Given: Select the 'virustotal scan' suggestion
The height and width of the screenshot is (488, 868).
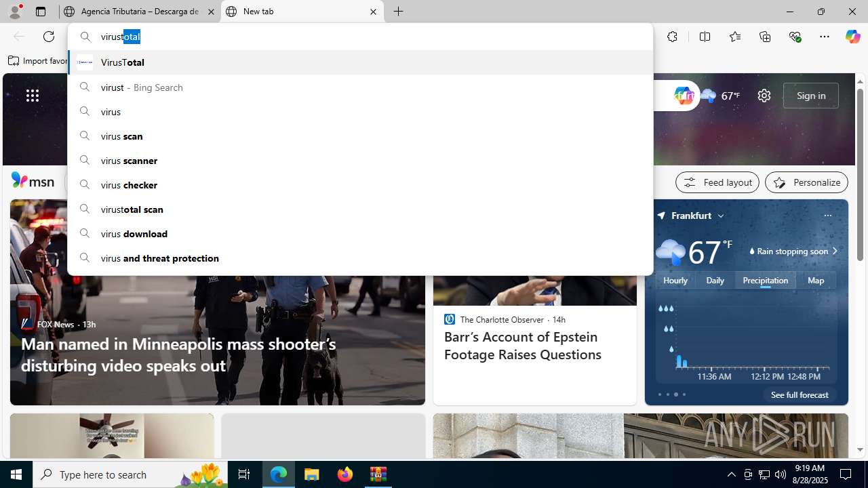Looking at the screenshot, I should coord(360,209).
